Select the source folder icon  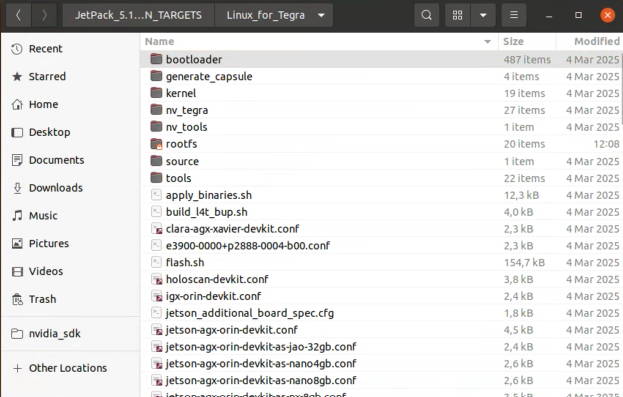[157, 161]
